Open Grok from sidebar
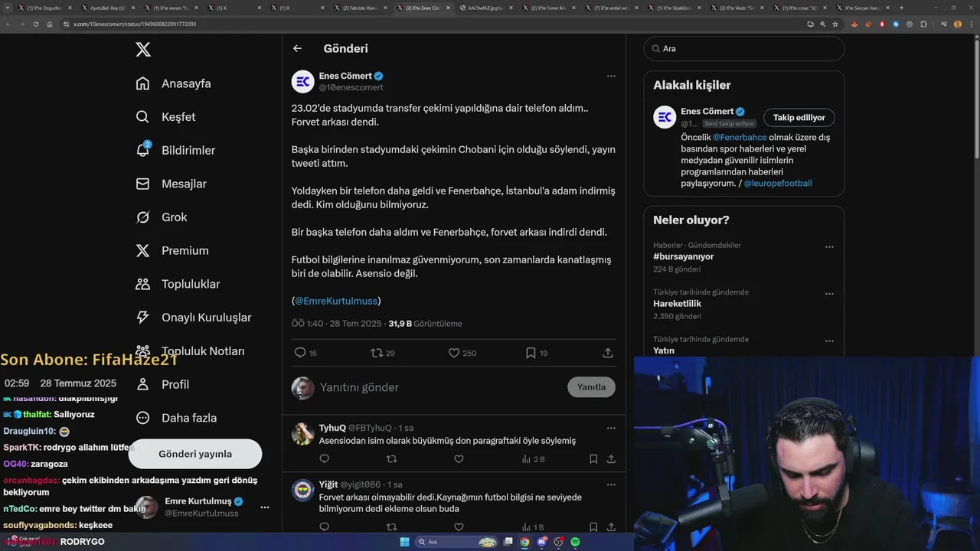 pos(161,217)
